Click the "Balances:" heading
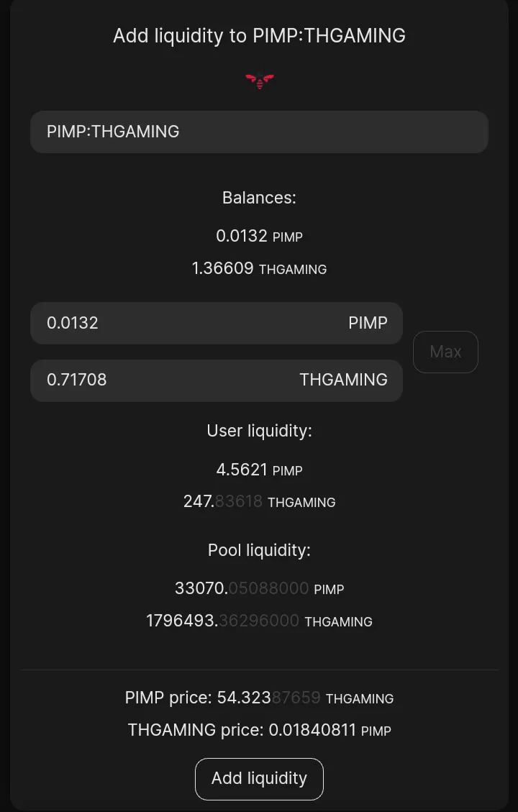518x812 pixels. [x=259, y=198]
